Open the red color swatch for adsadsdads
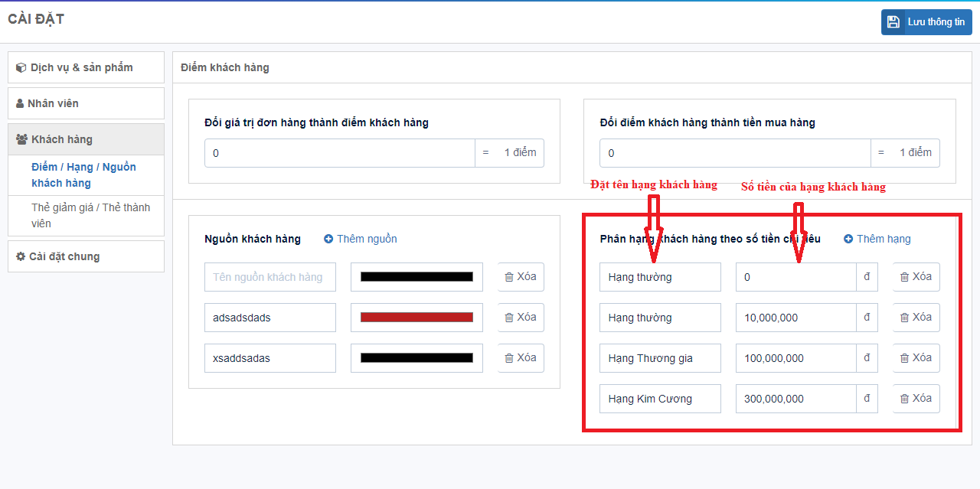The width and height of the screenshot is (980, 489). [x=416, y=318]
